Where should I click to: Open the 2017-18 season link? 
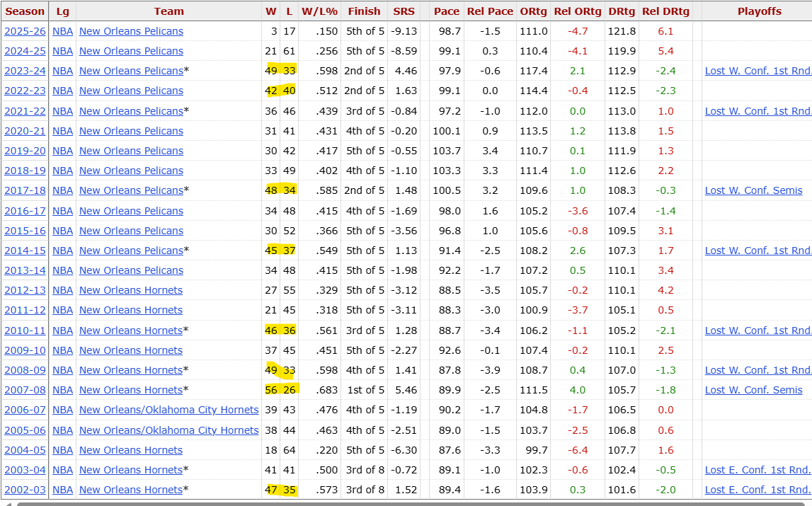(x=25, y=190)
